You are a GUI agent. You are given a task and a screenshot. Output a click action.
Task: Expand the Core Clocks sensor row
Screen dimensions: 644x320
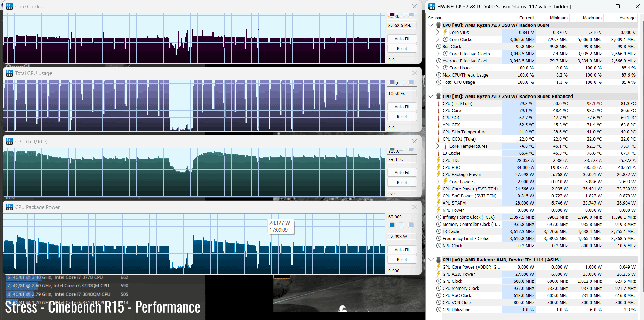[x=438, y=39]
